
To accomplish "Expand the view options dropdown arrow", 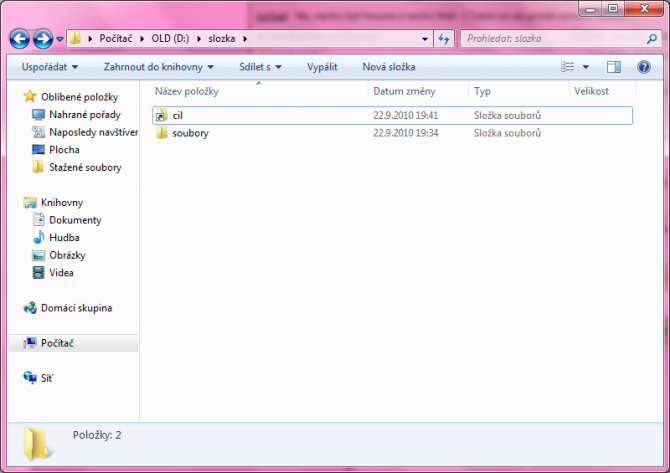I will point(586,67).
